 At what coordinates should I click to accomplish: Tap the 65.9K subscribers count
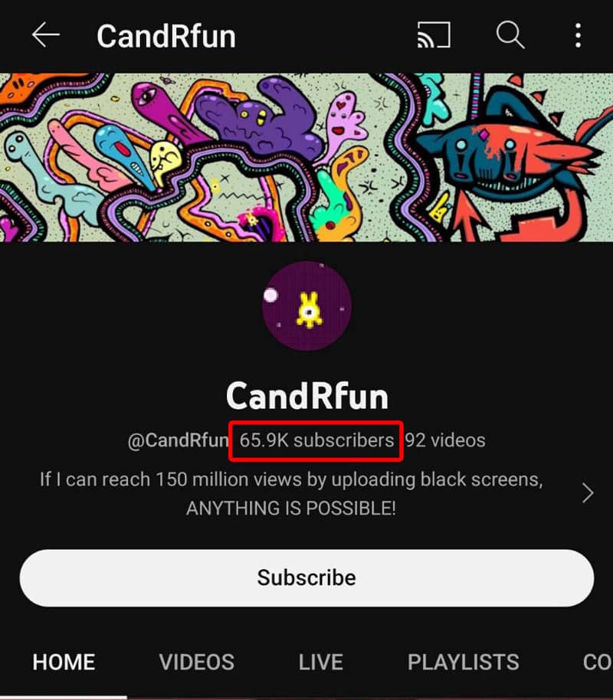tap(316, 440)
